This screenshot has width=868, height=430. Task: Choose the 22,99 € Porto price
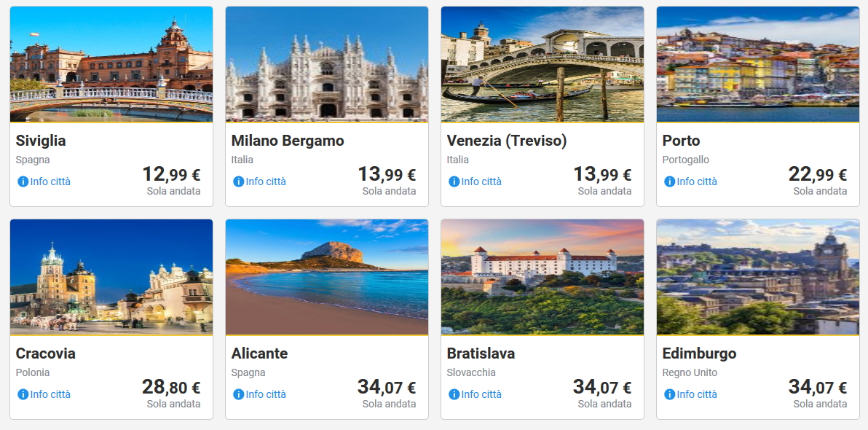click(818, 175)
